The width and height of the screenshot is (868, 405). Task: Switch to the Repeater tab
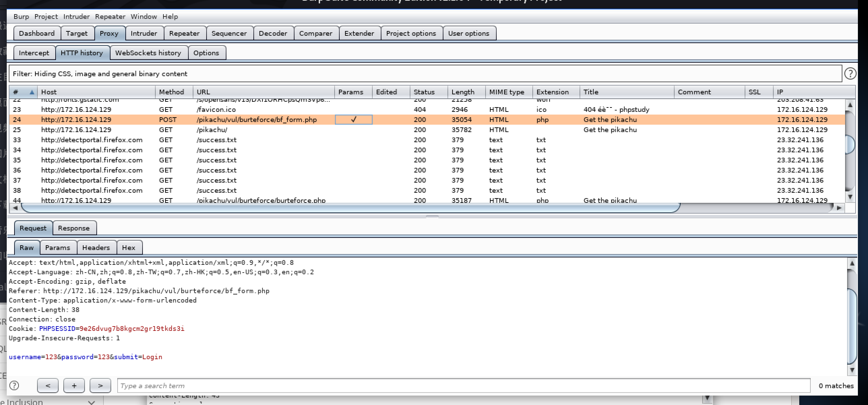184,33
